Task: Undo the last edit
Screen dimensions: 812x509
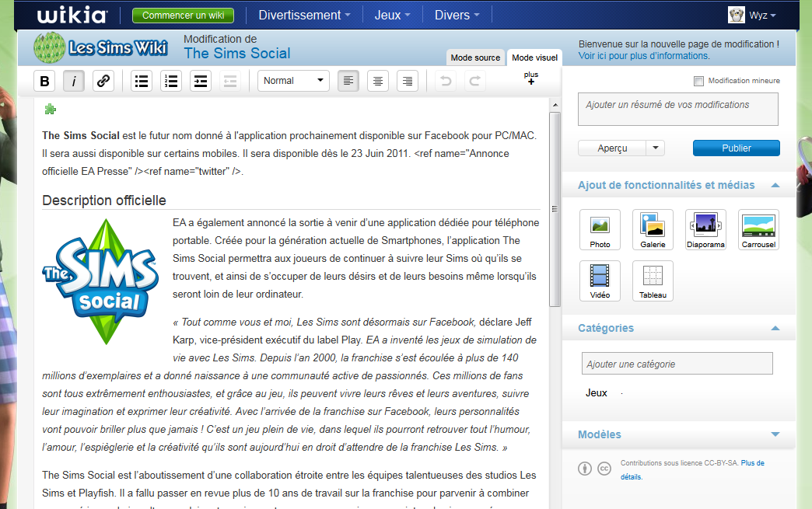Action: click(x=446, y=82)
